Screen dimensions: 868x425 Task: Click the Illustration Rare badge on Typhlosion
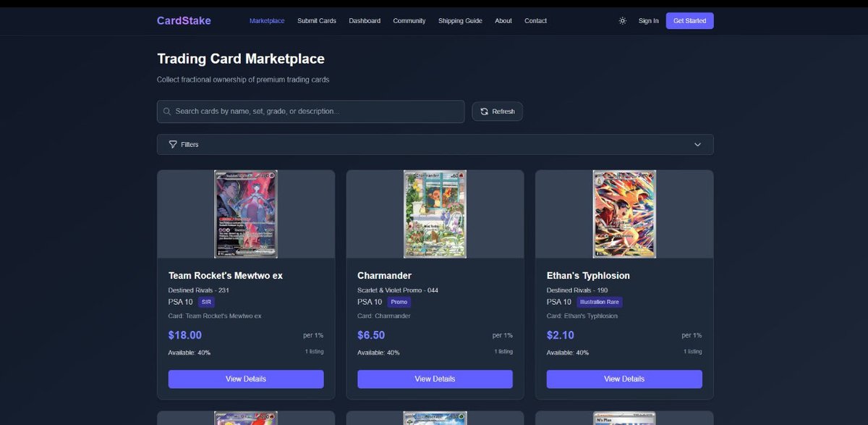pyautogui.click(x=600, y=302)
